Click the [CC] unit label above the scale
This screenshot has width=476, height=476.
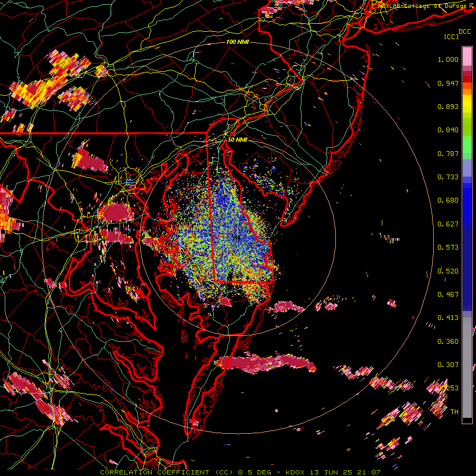pyautogui.click(x=452, y=36)
